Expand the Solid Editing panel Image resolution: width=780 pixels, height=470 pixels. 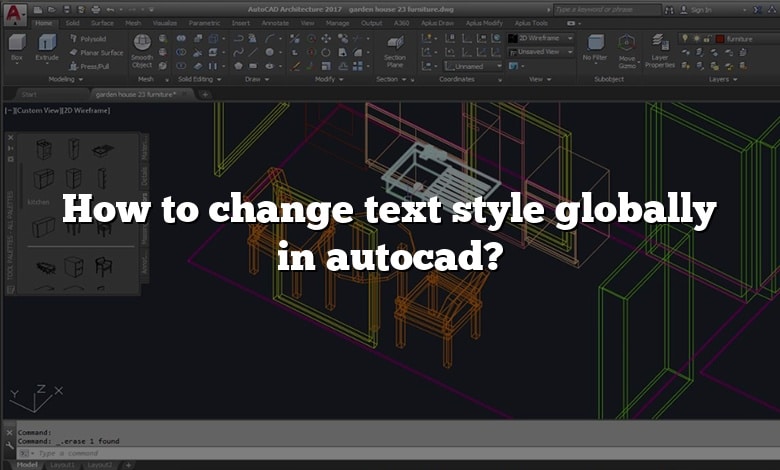(199, 79)
